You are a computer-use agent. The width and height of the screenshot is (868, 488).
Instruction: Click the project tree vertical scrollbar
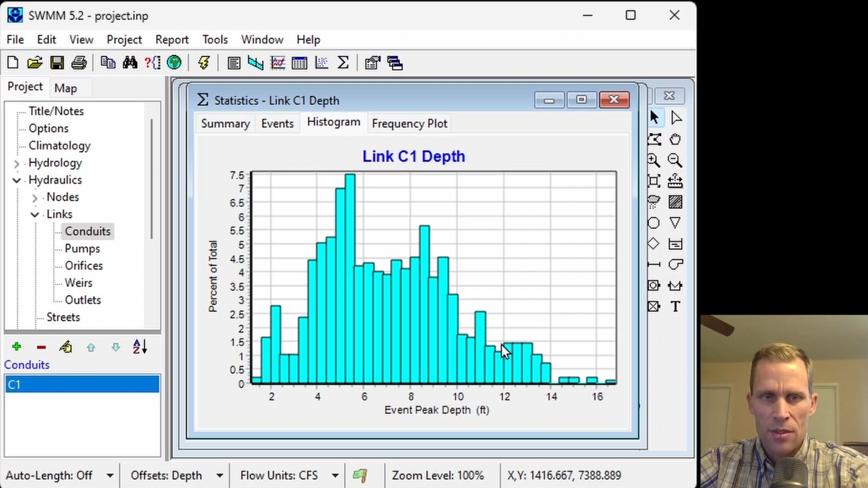151,179
